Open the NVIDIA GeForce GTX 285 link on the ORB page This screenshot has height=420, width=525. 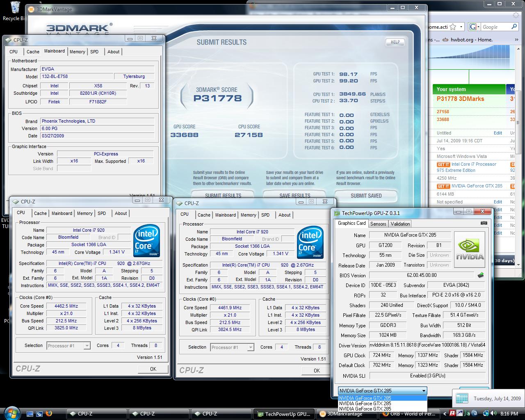[477, 186]
